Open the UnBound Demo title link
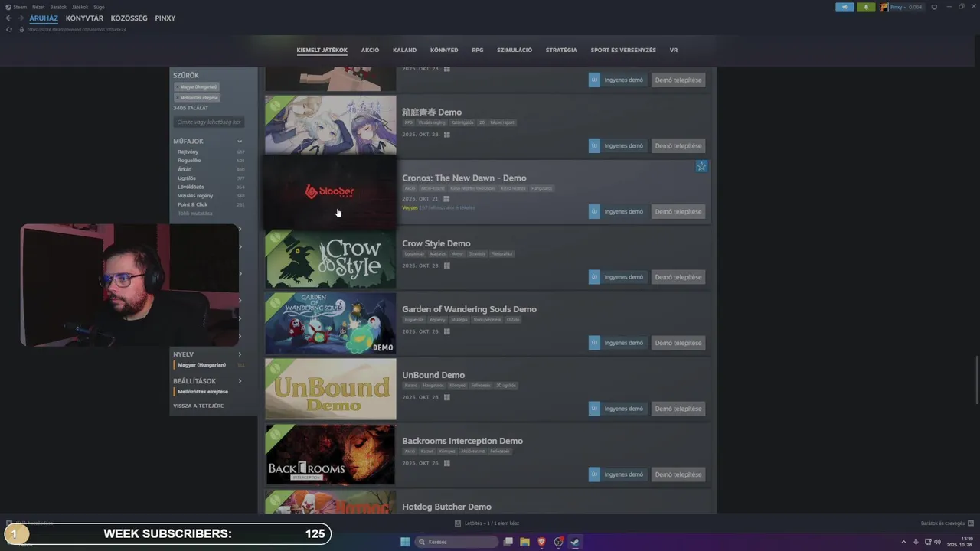The width and height of the screenshot is (980, 551). 433,375
